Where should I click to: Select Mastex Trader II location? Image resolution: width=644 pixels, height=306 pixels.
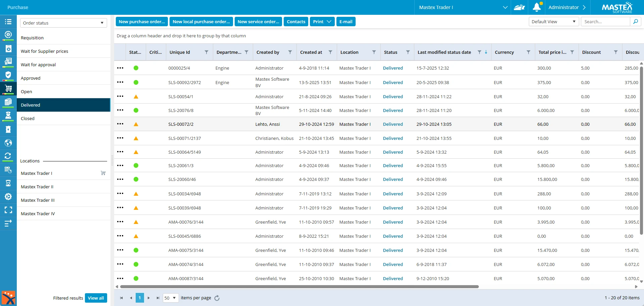click(63, 187)
